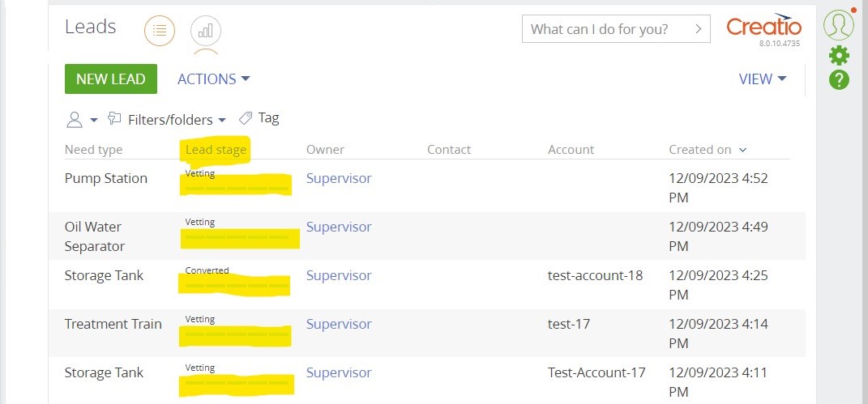The width and height of the screenshot is (868, 404).
Task: Expand the ACTIONS dropdown
Action: [x=214, y=79]
